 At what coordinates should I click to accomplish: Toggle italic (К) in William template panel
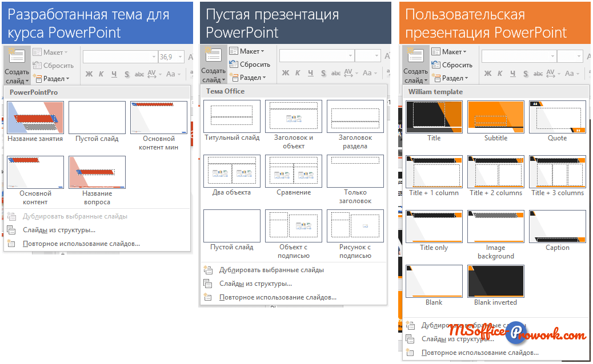click(x=500, y=74)
